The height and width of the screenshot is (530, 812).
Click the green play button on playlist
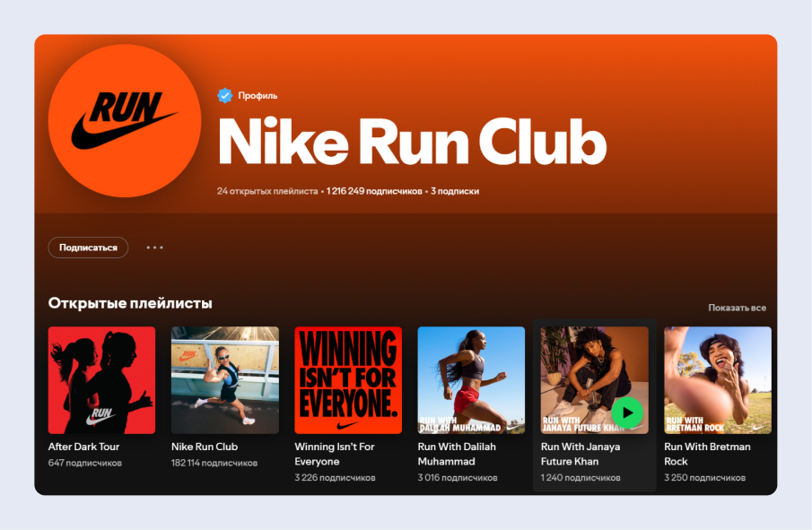point(627,413)
